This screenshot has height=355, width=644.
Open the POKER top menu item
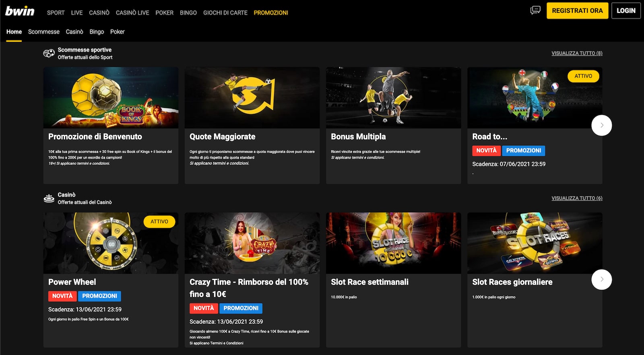165,12
